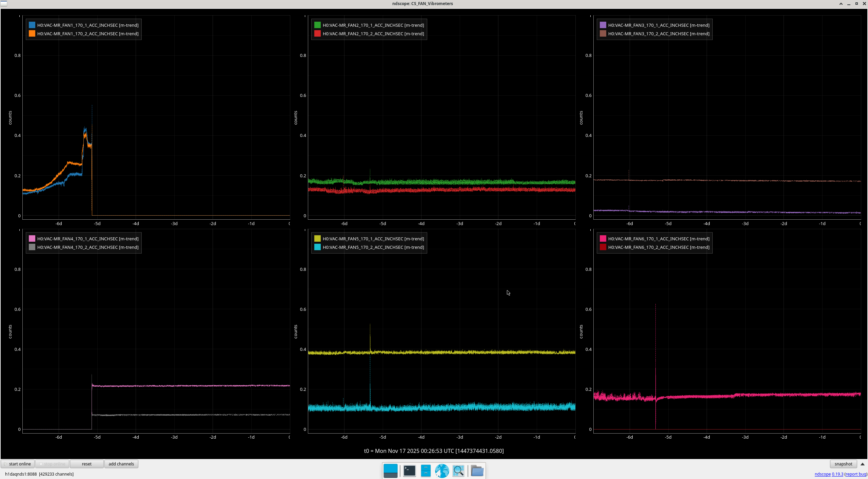Click the reset button
868x479 pixels.
[86, 464]
